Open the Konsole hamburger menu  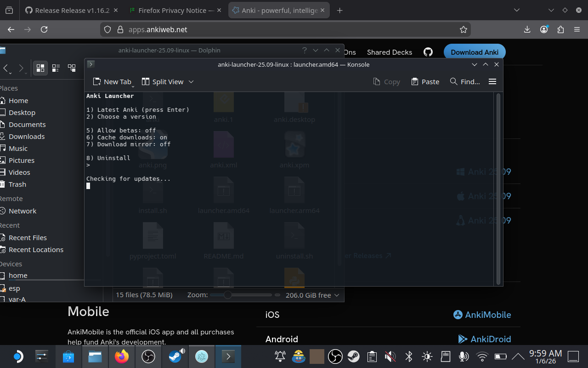tap(492, 81)
